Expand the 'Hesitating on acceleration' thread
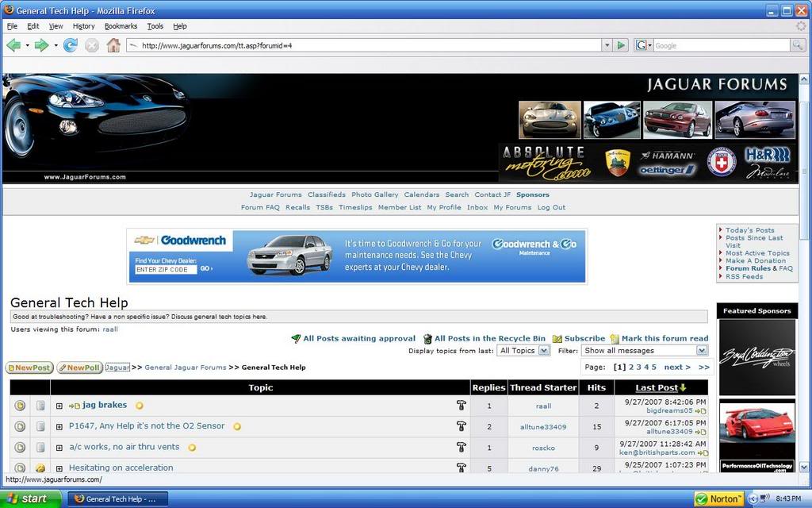812x508 pixels. pos(59,468)
